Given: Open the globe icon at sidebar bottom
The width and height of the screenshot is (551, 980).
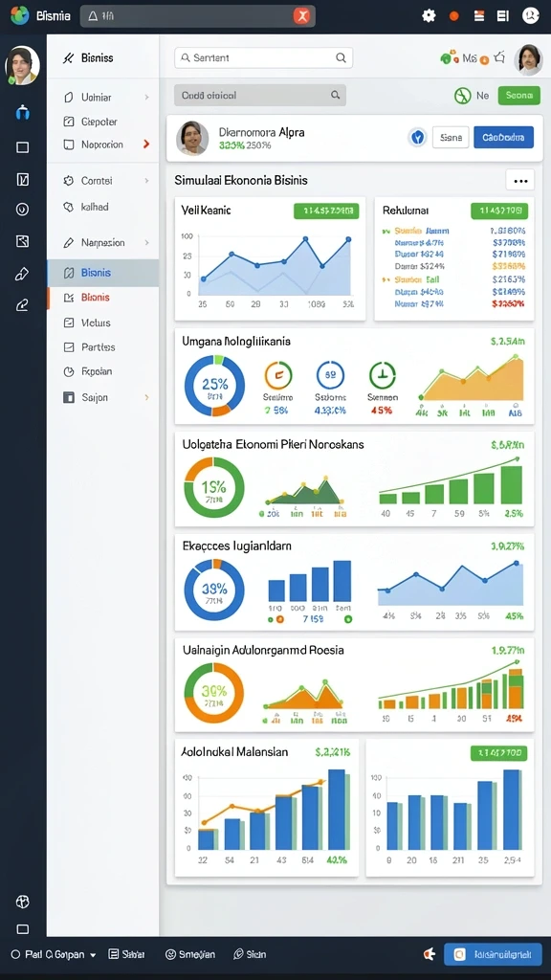Looking at the screenshot, I should click(x=23, y=902).
